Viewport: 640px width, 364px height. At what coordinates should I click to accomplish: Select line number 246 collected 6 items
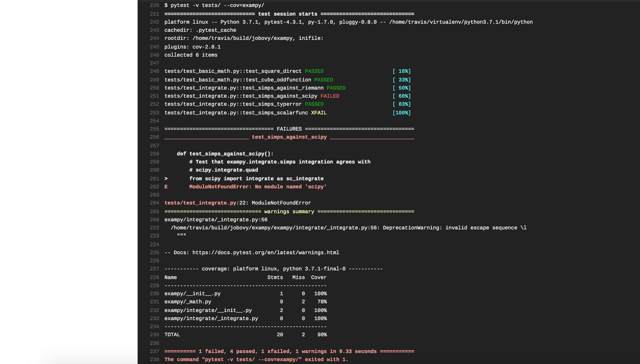pos(154,55)
